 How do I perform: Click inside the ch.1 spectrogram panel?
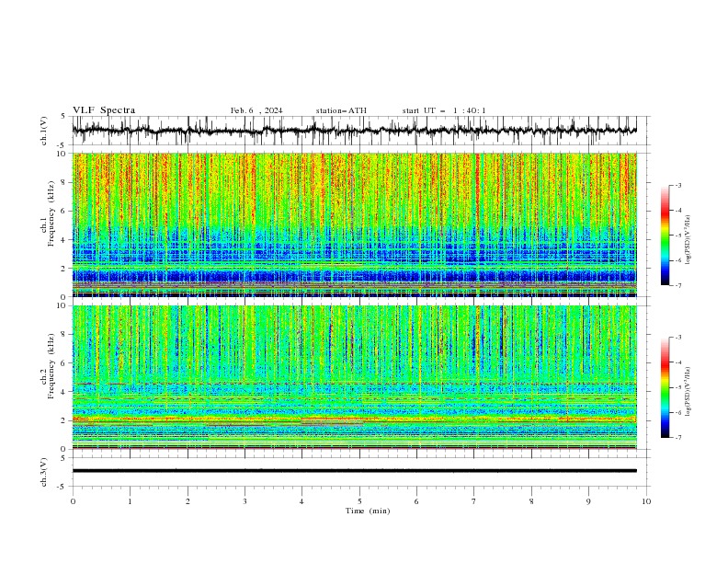354,224
